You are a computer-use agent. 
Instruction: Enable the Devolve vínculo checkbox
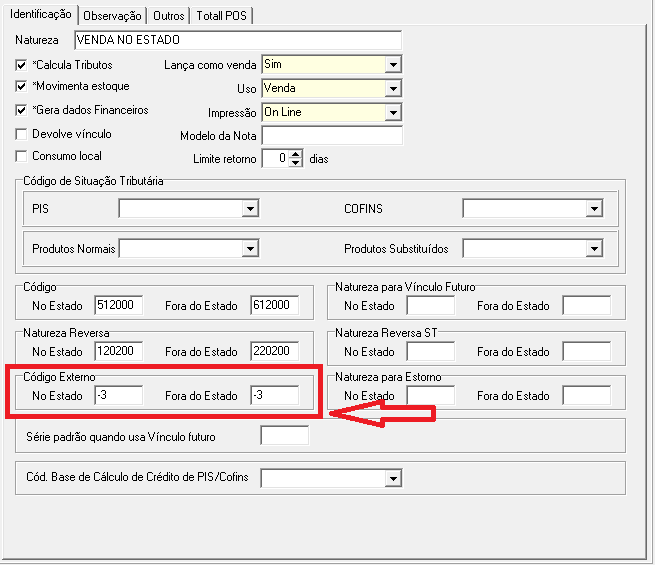tap(21, 134)
